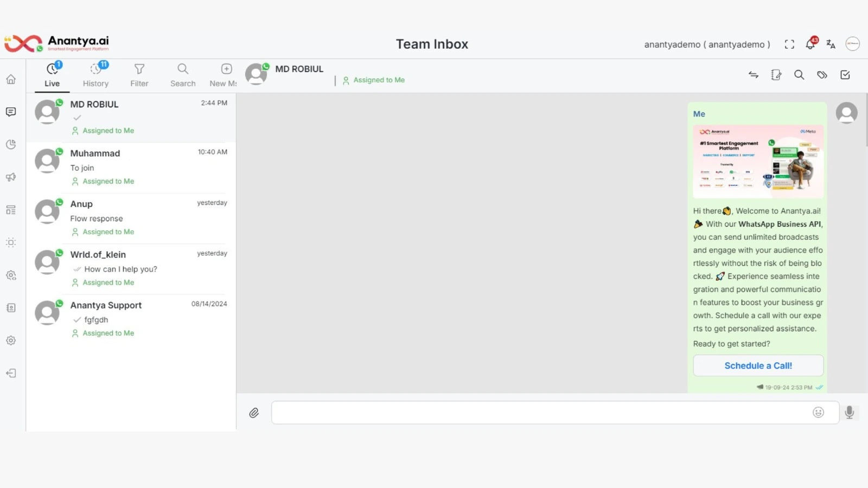Open the automation sun-shaped sidebar icon

(11, 242)
